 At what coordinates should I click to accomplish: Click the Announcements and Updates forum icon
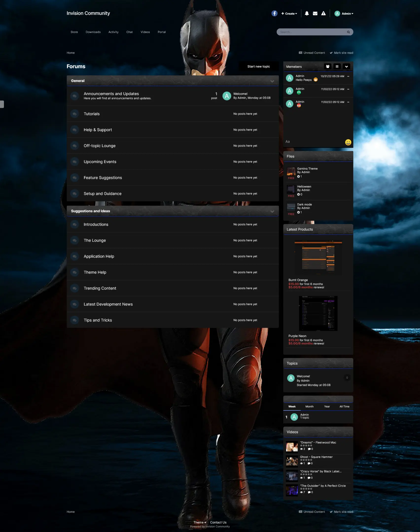click(x=74, y=96)
